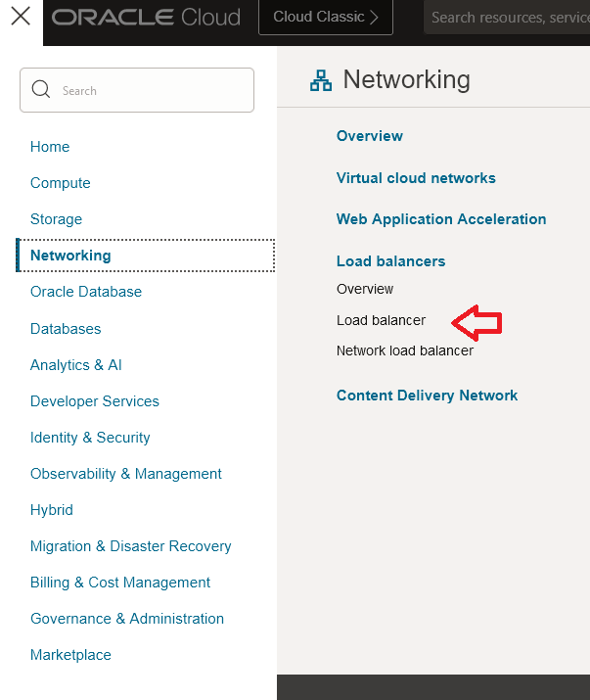Open the Marketplace category
Screen dimensions: 590x700
pos(70,655)
